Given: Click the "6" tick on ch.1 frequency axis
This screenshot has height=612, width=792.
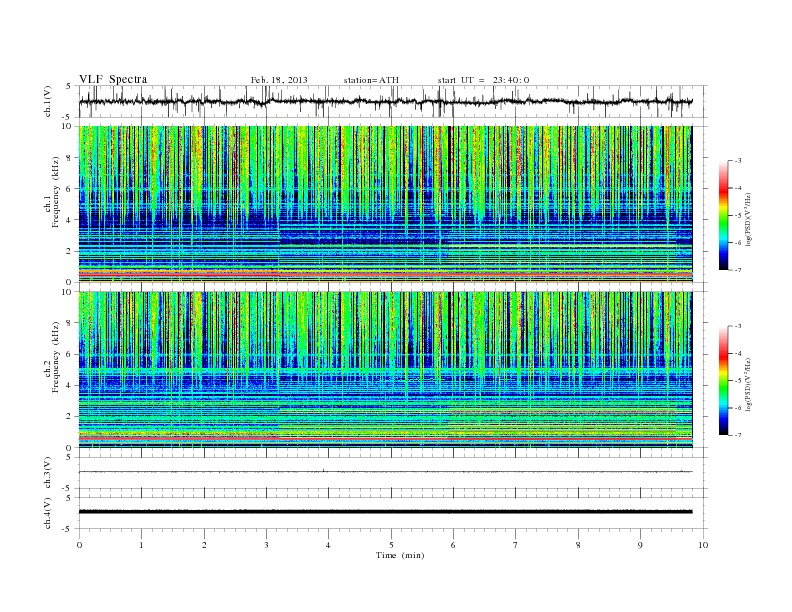Looking at the screenshot, I should click(69, 189).
